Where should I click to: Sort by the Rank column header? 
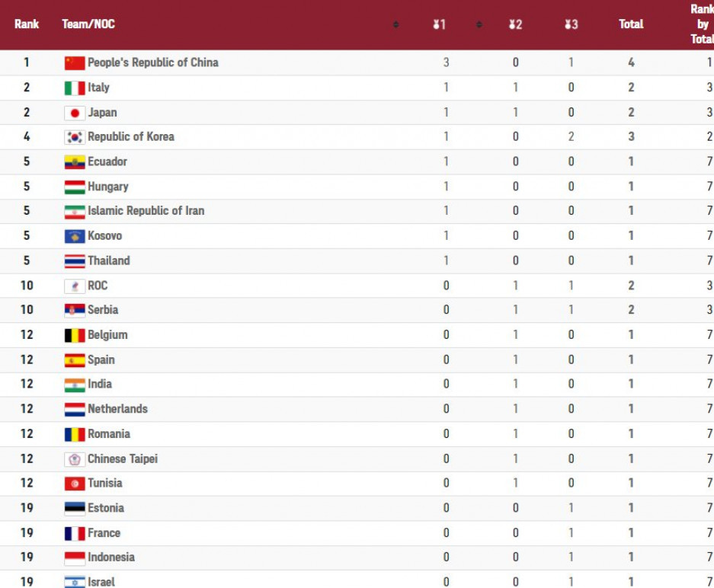click(x=27, y=24)
